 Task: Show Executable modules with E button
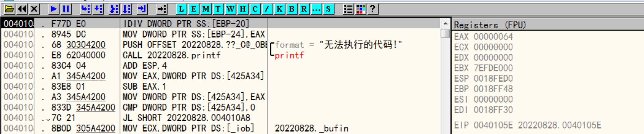tap(194, 9)
